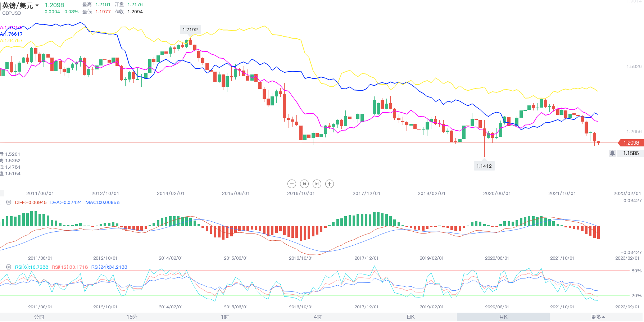Click the zoom out minus icon

click(x=292, y=184)
